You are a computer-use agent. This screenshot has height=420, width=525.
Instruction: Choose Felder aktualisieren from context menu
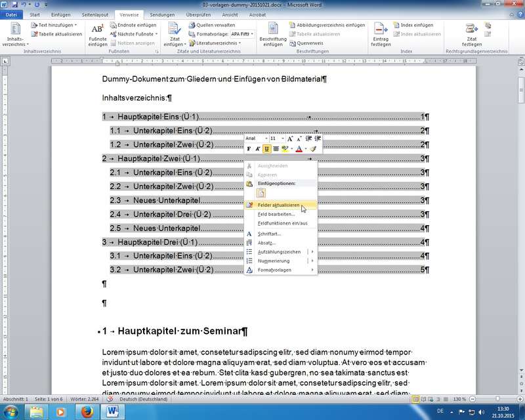tap(281, 205)
